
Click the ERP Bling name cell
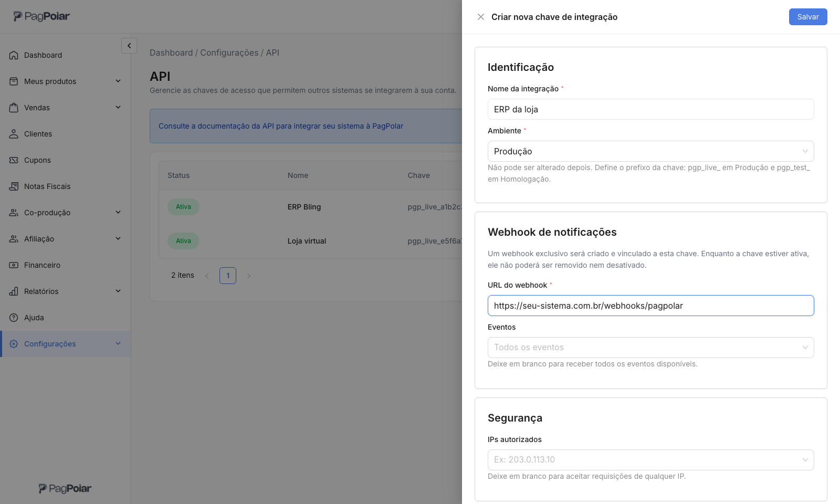[304, 207]
